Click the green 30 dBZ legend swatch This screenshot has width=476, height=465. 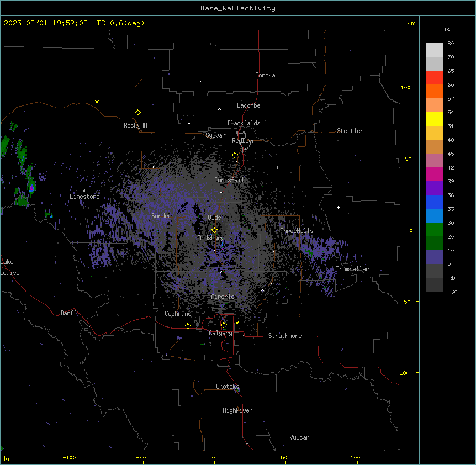click(x=434, y=230)
